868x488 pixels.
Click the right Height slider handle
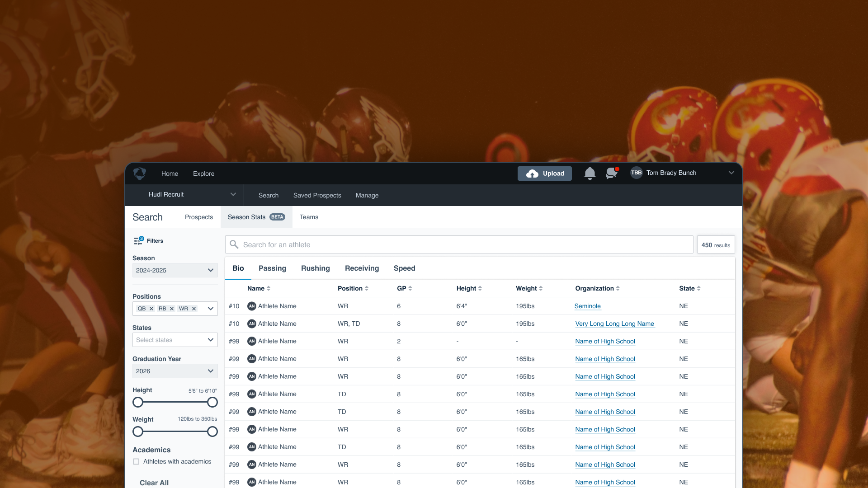(x=212, y=402)
